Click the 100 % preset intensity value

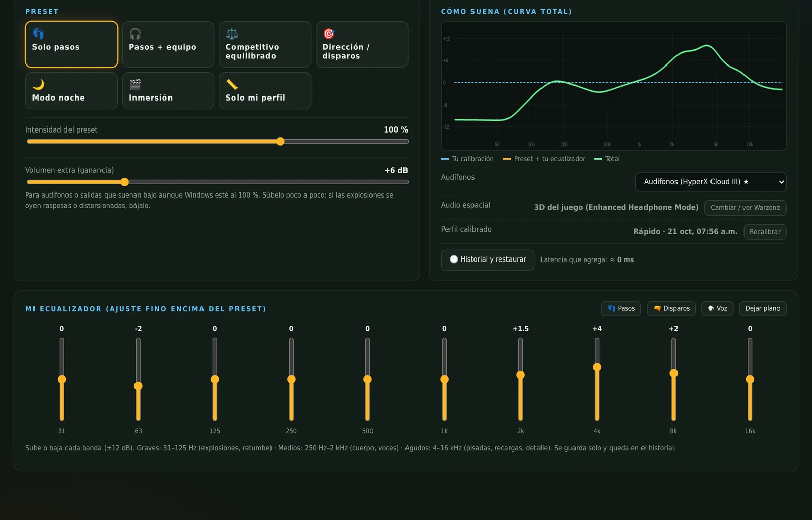click(396, 129)
